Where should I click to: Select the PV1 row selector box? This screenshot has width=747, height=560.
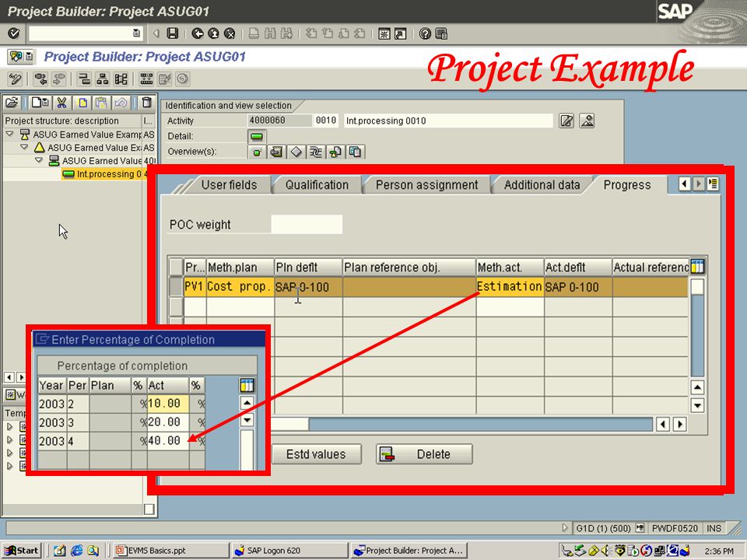click(177, 287)
